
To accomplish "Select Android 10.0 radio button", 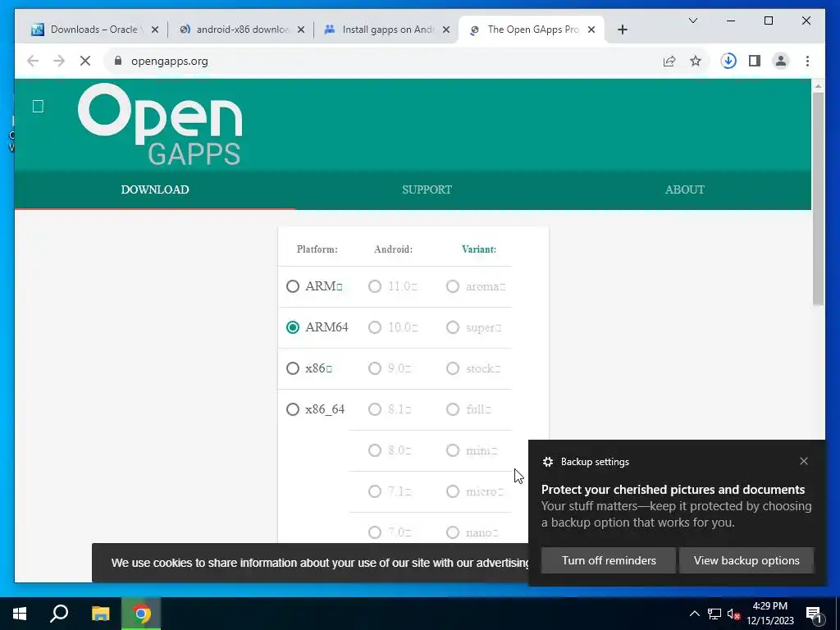I will coord(374,327).
